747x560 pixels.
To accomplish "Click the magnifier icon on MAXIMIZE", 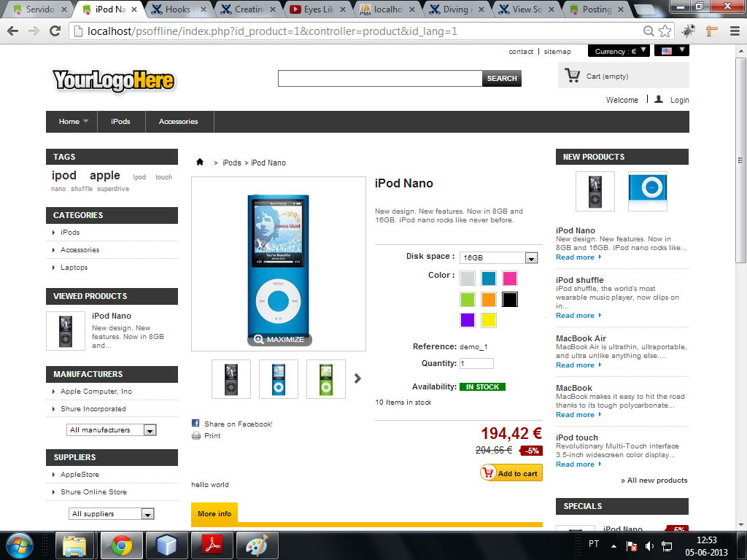I will pyautogui.click(x=258, y=339).
